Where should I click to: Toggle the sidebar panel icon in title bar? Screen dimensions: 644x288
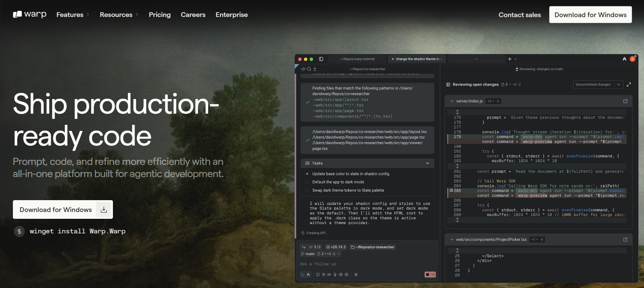[321, 59]
